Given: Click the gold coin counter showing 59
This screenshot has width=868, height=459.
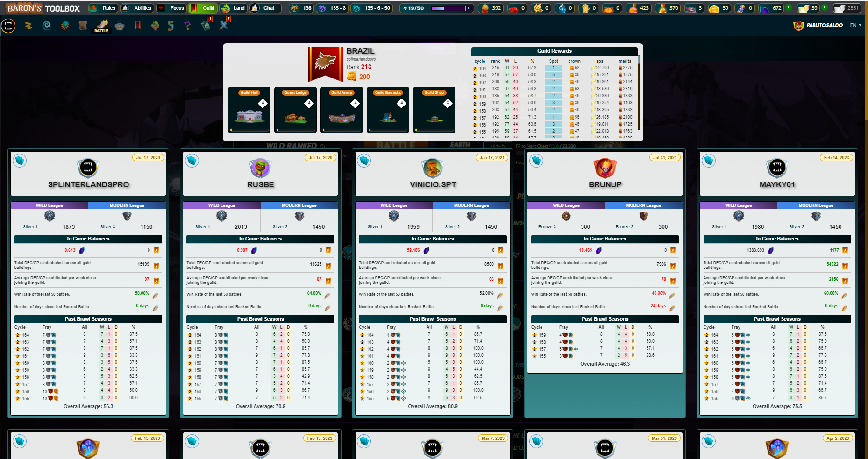Looking at the screenshot, I should point(719,8).
